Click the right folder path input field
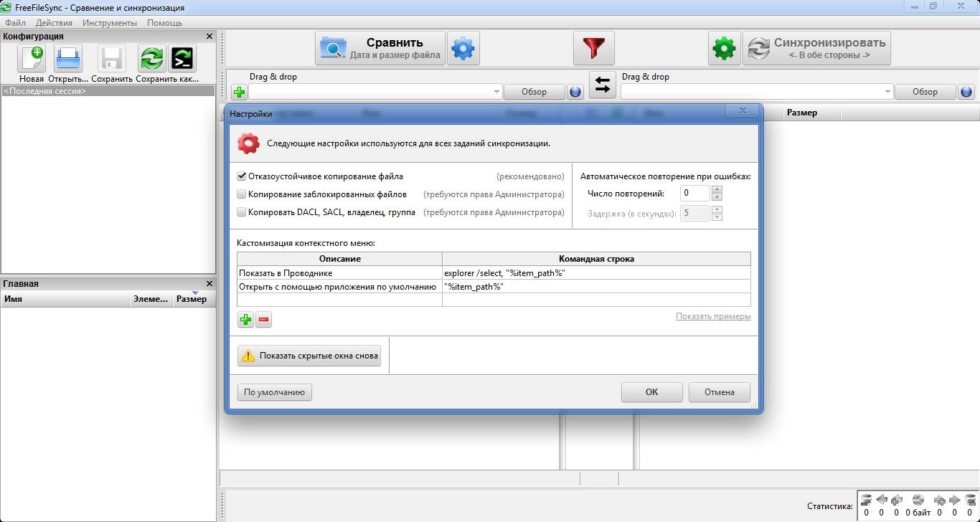 click(x=752, y=92)
